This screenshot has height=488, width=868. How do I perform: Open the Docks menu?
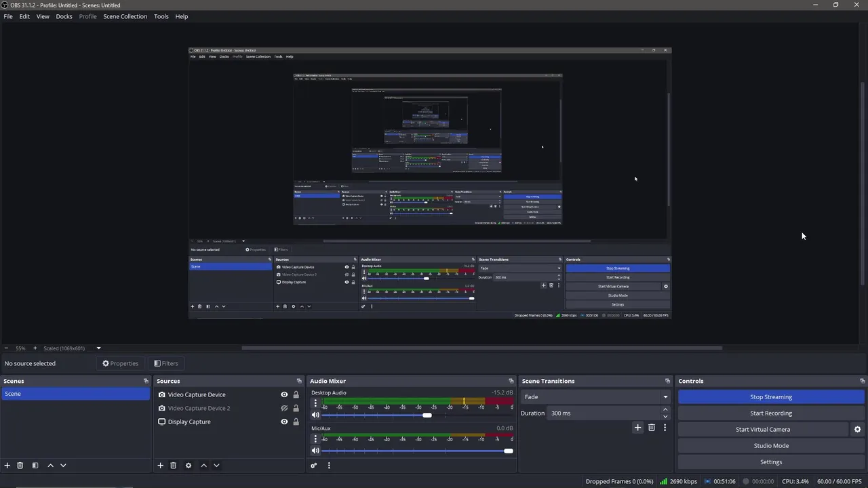pyautogui.click(x=64, y=16)
